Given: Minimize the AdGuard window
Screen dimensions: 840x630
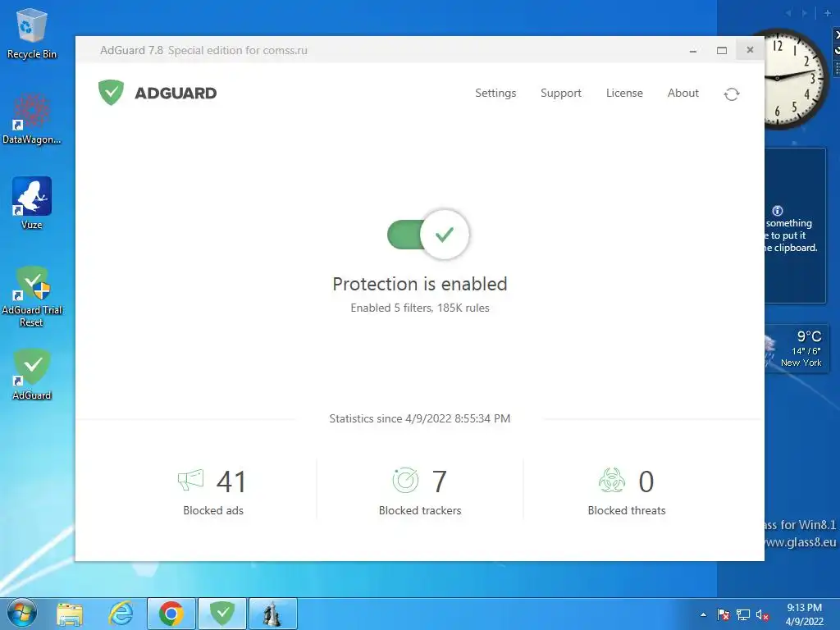Looking at the screenshot, I should (x=693, y=50).
